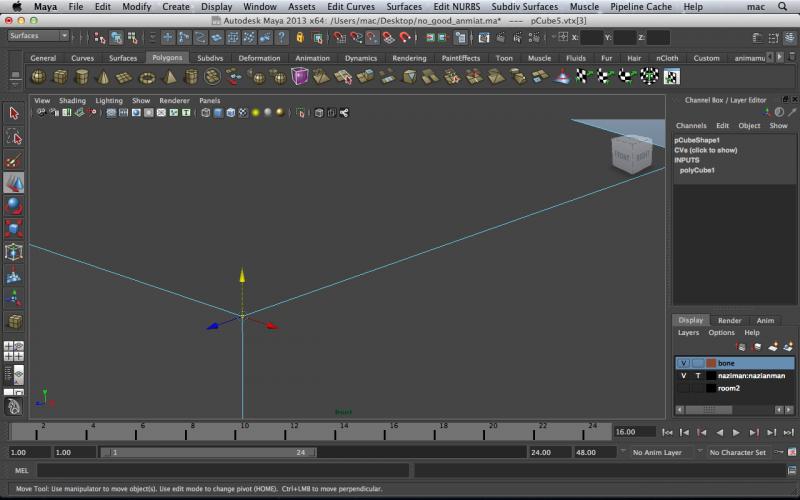Switch to the Animation shelf tab

(312, 58)
